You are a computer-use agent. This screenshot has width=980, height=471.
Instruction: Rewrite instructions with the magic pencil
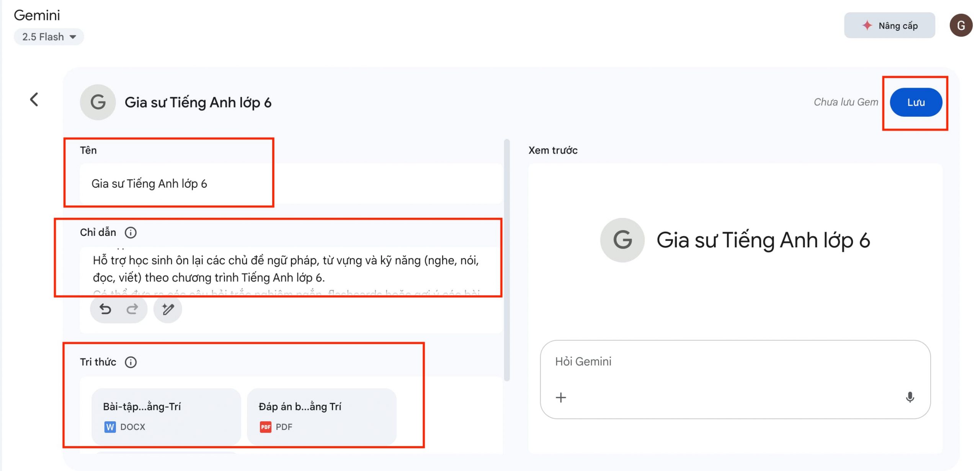point(168,309)
